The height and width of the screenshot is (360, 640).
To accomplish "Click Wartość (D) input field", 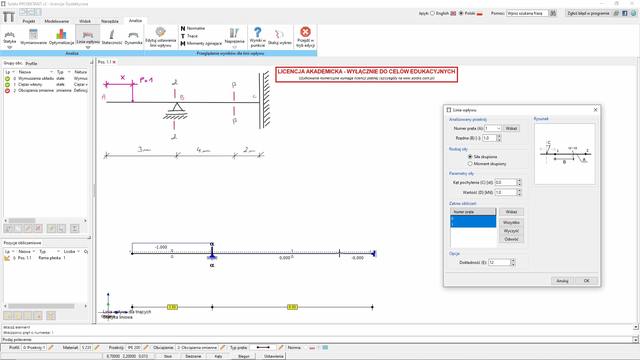I will (505, 192).
